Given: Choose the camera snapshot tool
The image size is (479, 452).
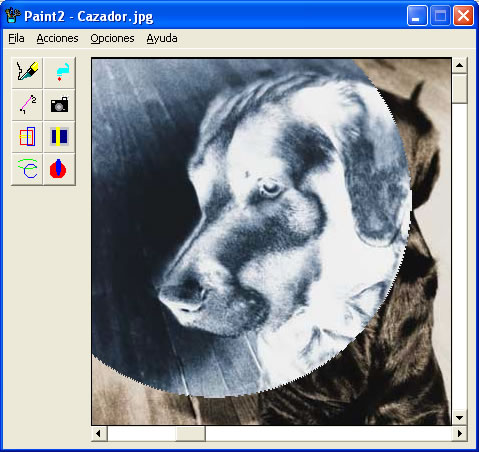Looking at the screenshot, I should click(59, 105).
